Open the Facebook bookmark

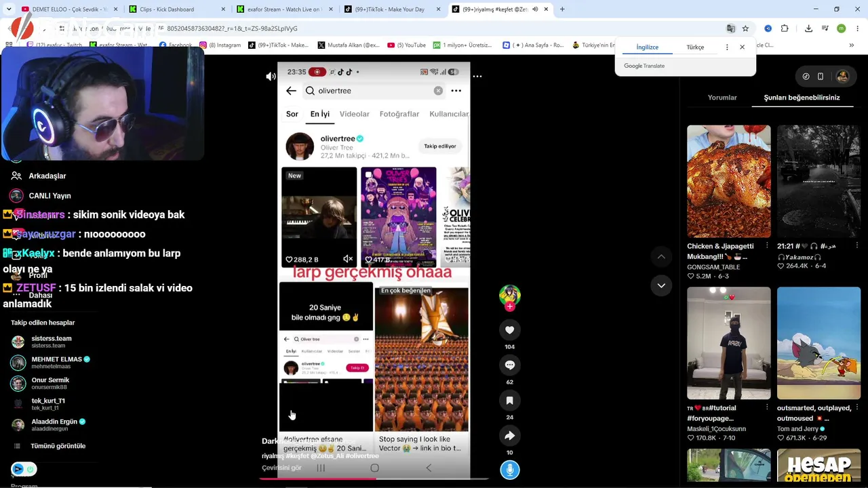point(176,45)
